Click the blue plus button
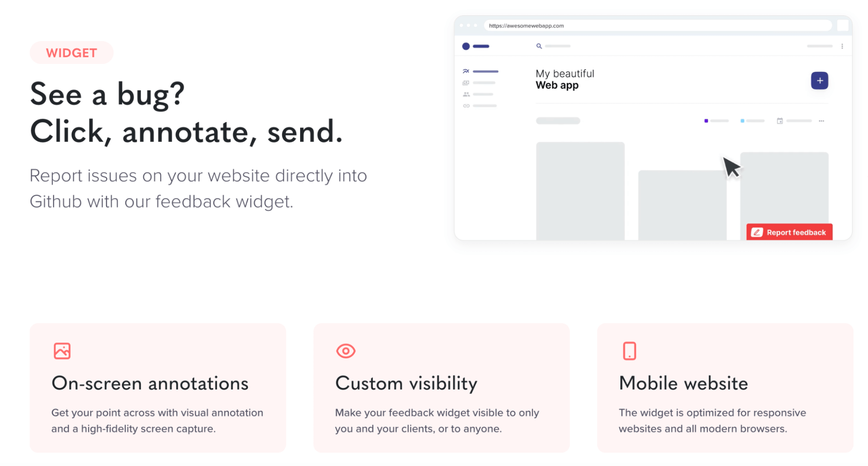 pyautogui.click(x=819, y=81)
